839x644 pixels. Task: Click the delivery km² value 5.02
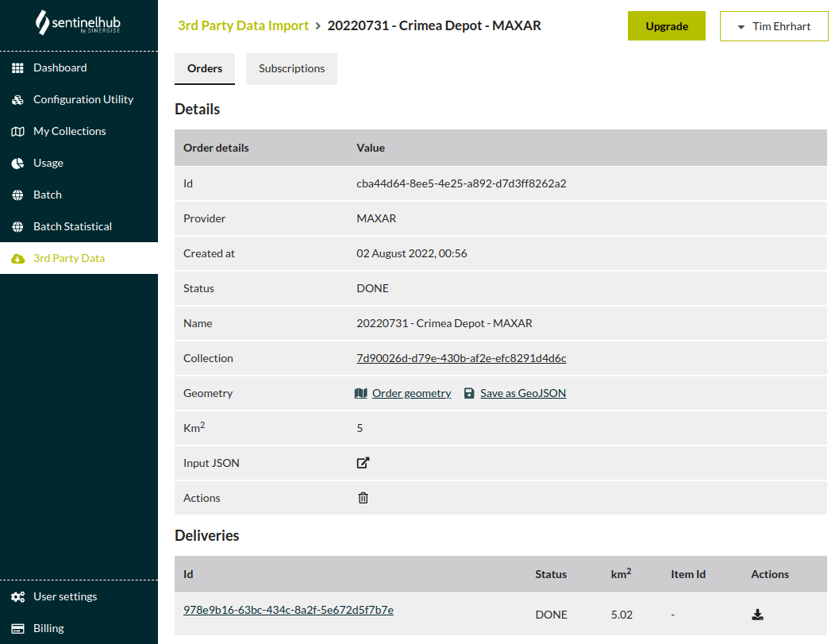[x=622, y=615]
